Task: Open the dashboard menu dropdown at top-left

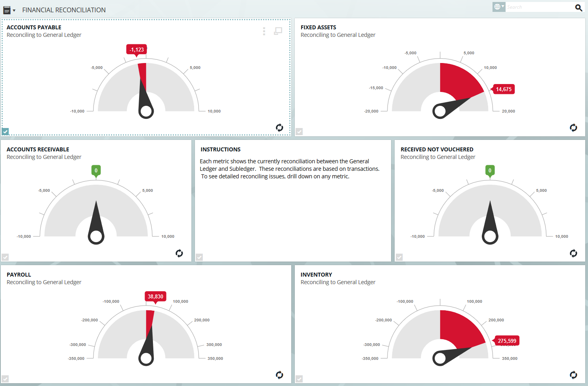Action: pos(9,10)
